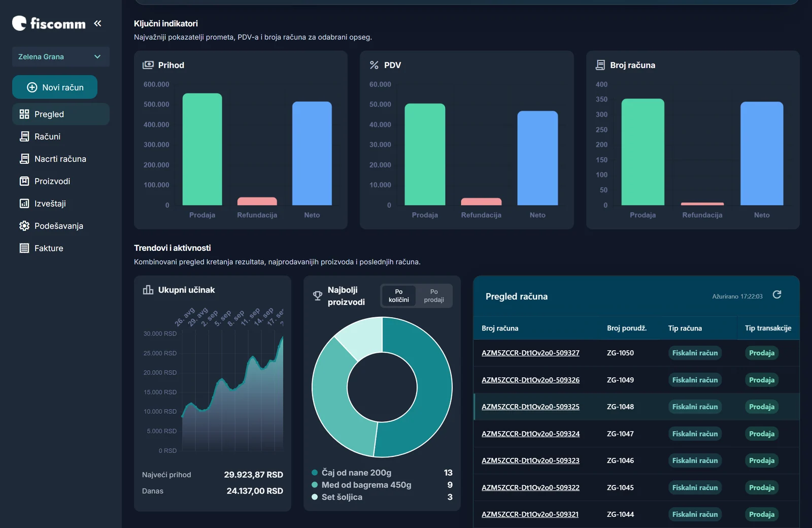Image resolution: width=812 pixels, height=528 pixels.
Task: Go to Nacrti računa in sidebar
Action: (x=61, y=159)
